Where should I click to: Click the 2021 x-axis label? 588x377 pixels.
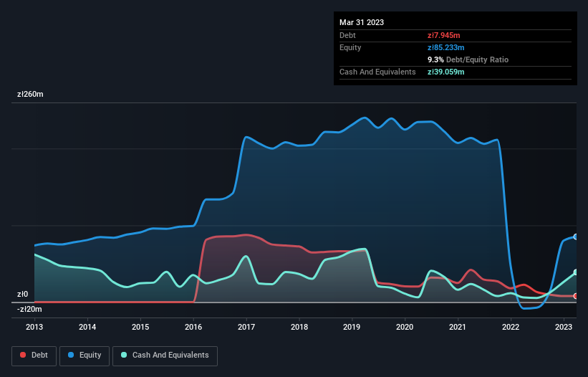458,327
